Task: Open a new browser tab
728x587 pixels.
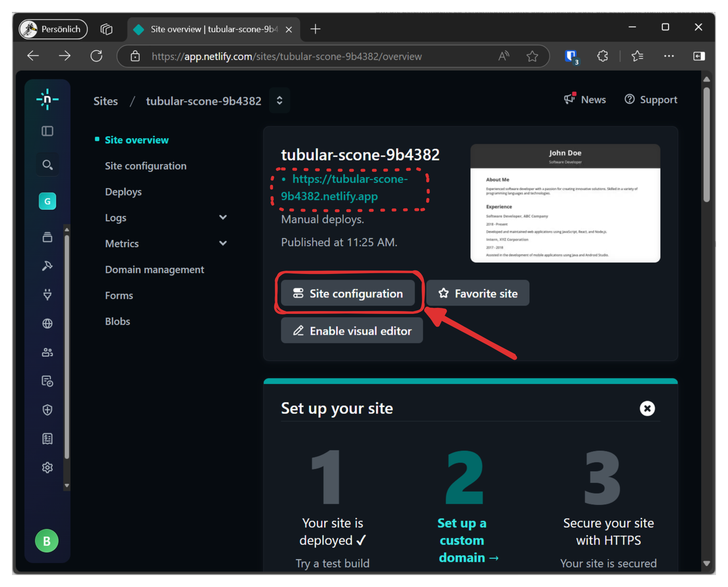Action: point(315,29)
